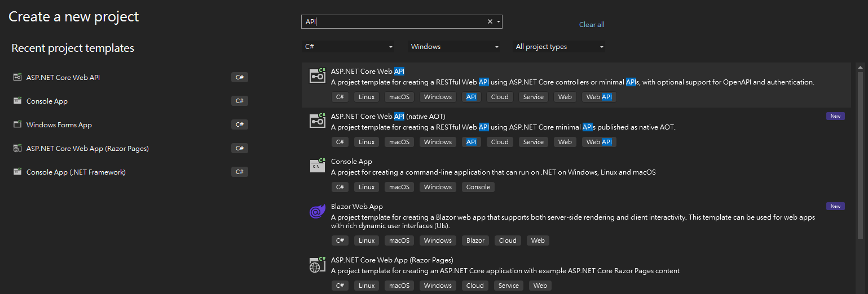Click the recent Windows Forms App icon

[17, 125]
